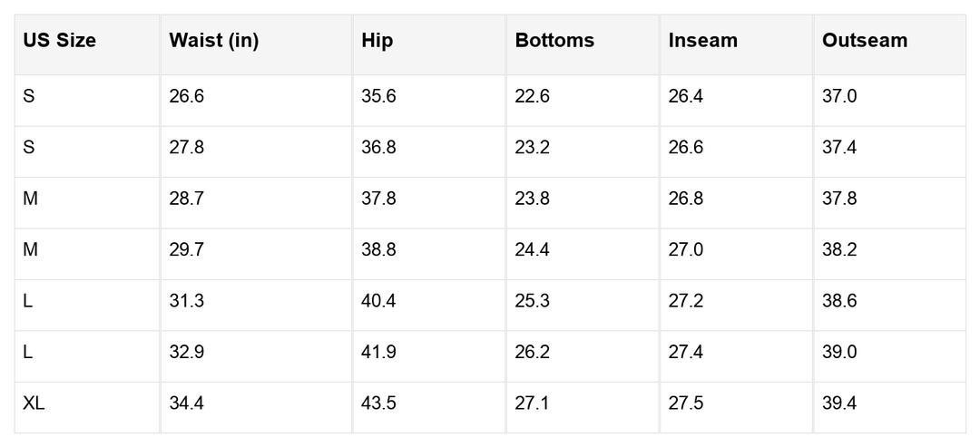The width and height of the screenshot is (980, 447).
Task: Select waist measurement 32.9
Action: coord(186,352)
